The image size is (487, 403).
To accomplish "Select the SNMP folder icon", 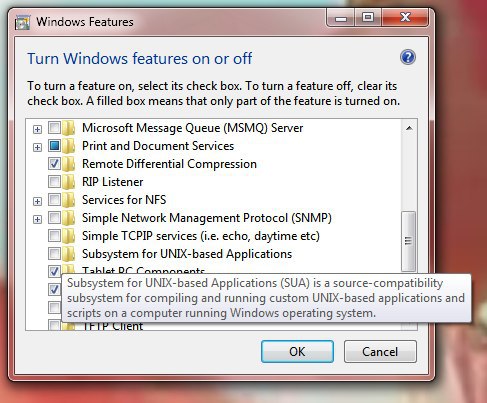I will pyautogui.click(x=69, y=218).
